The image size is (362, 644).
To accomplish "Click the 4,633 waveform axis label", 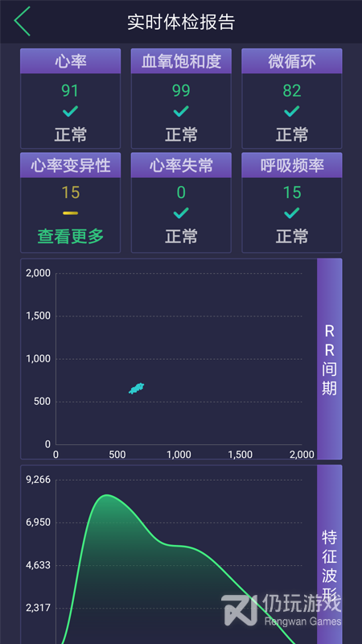I will (x=38, y=565).
